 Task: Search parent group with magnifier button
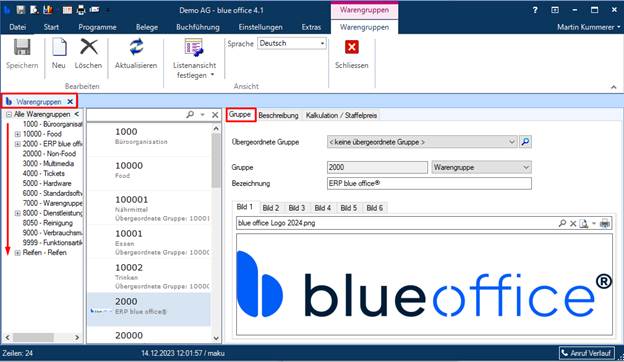click(525, 142)
